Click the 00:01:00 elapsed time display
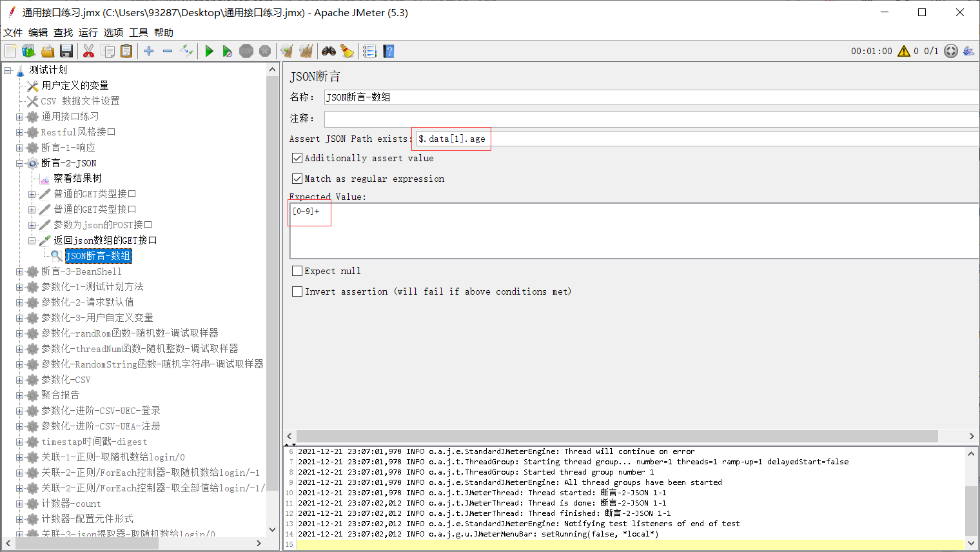This screenshot has width=980, height=552. [x=871, y=51]
